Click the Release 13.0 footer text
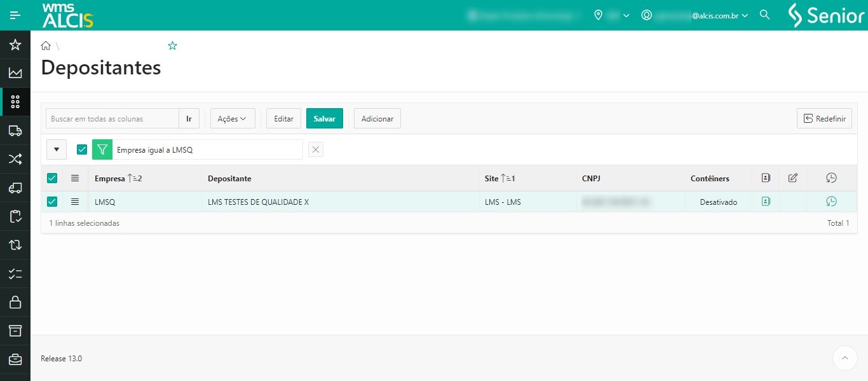Screen dimensions: 868x381 [61, 359]
